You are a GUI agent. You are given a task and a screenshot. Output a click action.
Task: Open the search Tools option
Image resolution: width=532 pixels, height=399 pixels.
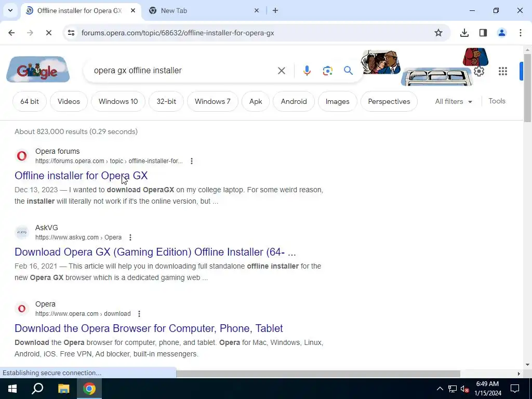(x=497, y=101)
